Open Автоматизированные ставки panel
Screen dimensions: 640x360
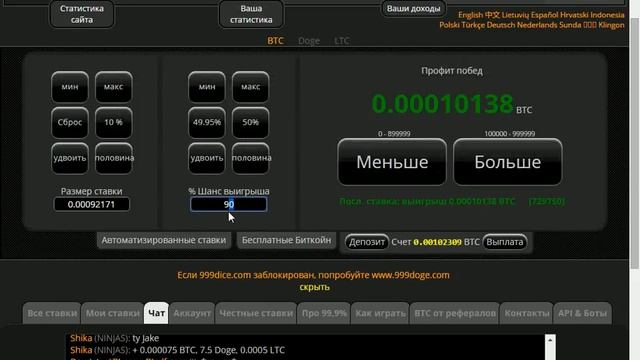(164, 240)
